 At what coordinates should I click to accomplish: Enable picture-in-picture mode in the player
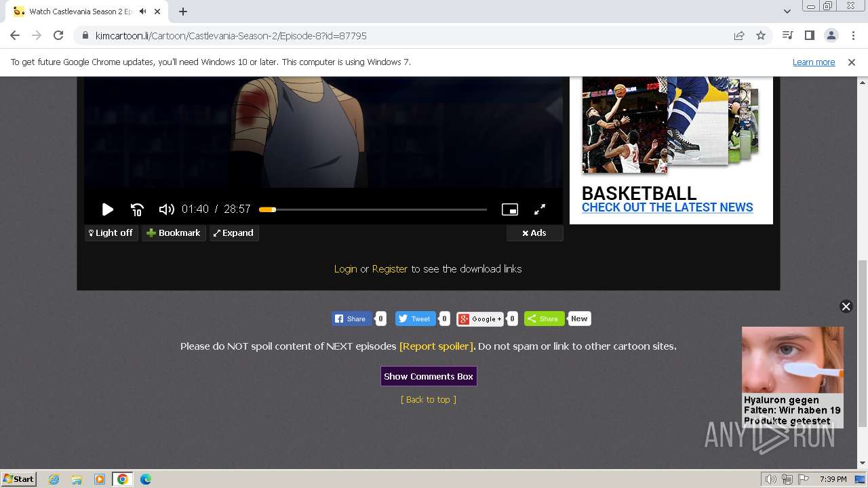(510, 209)
